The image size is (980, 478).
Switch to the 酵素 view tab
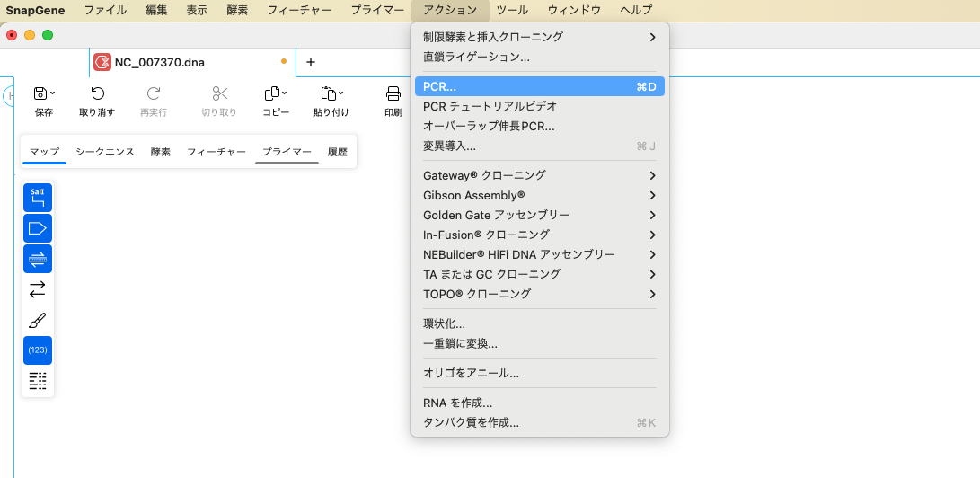click(161, 152)
